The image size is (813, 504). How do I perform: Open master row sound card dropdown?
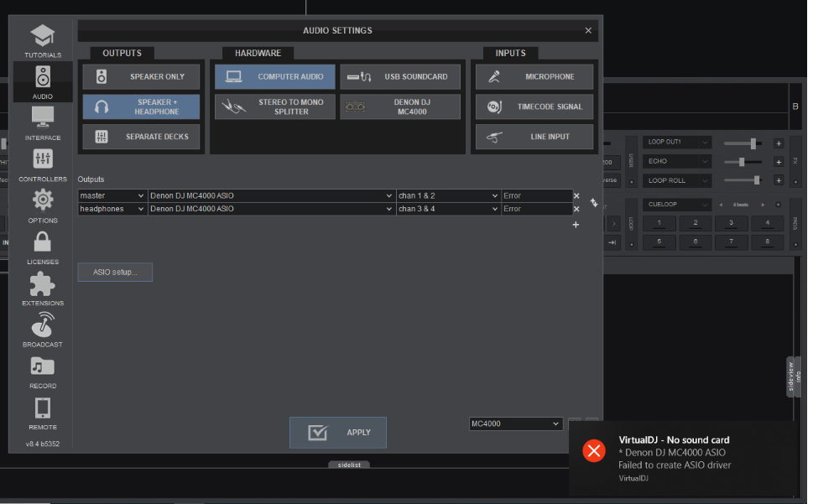coord(272,195)
